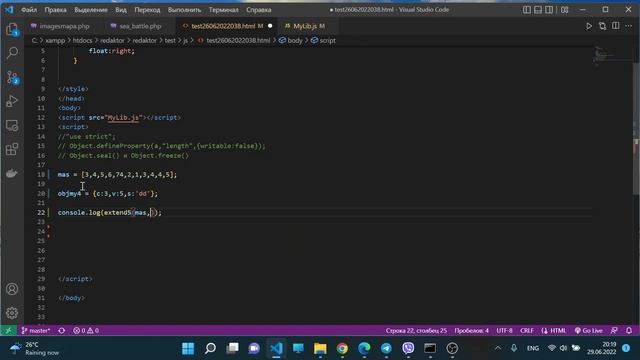Open File Explorer from the taskbar
640x360 pixels.
[x=320, y=348]
